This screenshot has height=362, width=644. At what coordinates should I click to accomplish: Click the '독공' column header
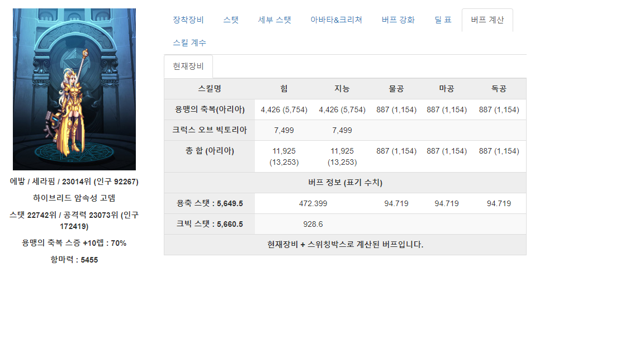coord(499,89)
